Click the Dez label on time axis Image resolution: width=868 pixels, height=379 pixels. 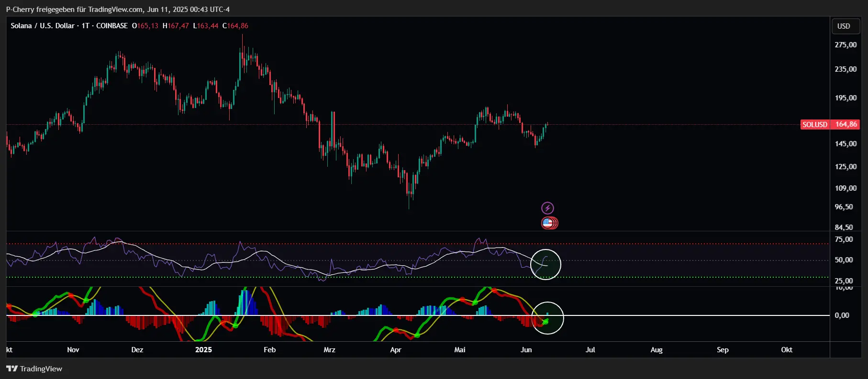pyautogui.click(x=137, y=350)
